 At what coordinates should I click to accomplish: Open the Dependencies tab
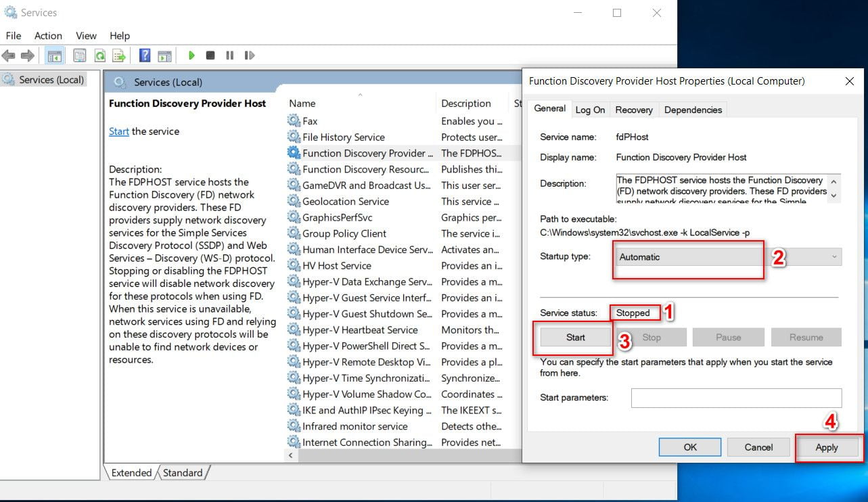click(x=693, y=110)
